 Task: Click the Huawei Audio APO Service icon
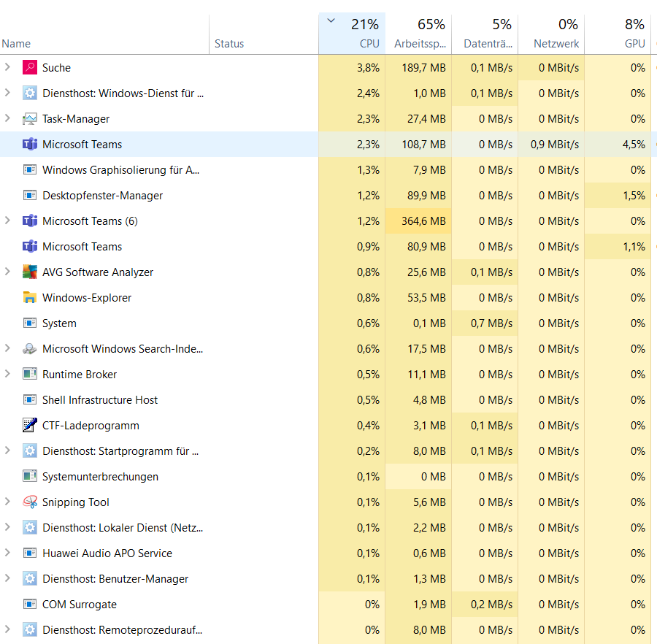click(30, 553)
